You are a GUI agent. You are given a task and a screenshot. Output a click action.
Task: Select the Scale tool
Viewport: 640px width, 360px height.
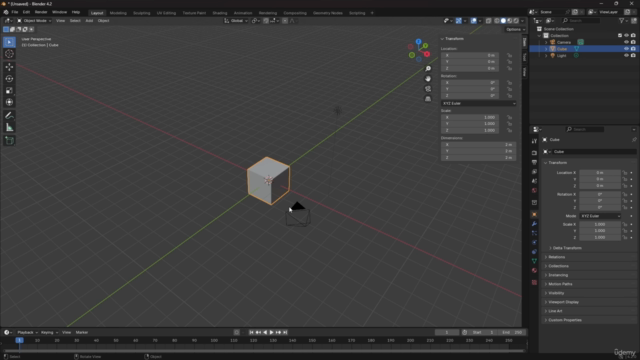tap(9, 91)
